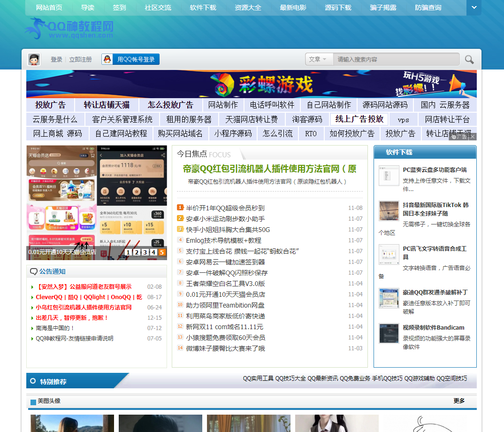Click the PC蓝奏云盘 software thumbnail icon
The image size is (504, 432).
click(389, 176)
